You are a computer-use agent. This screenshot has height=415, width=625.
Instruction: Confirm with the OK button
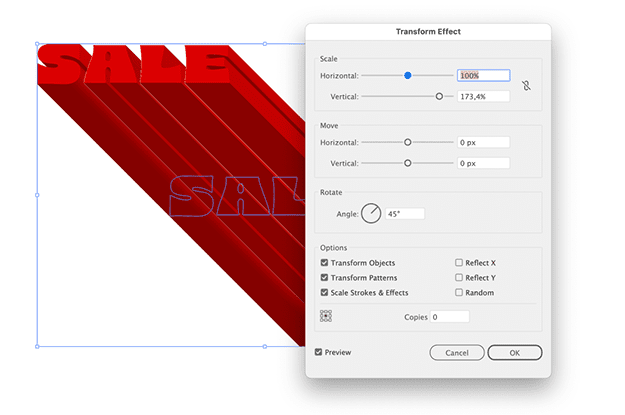click(x=515, y=352)
